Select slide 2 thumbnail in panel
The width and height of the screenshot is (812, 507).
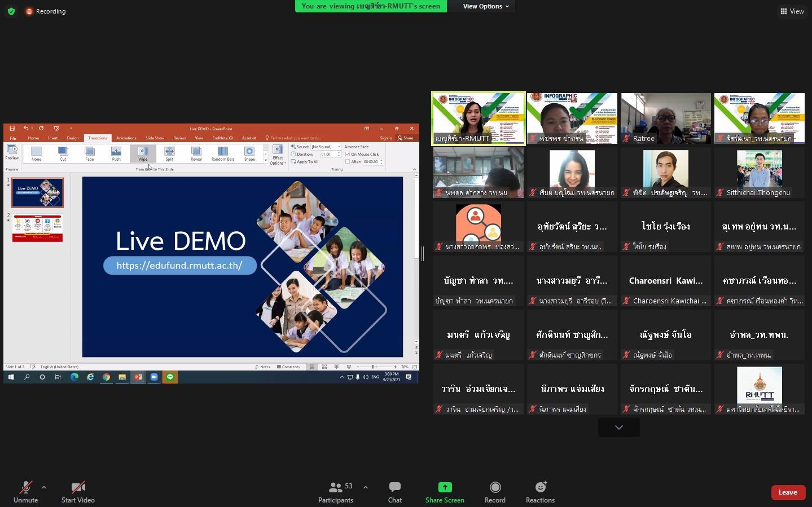(x=38, y=228)
